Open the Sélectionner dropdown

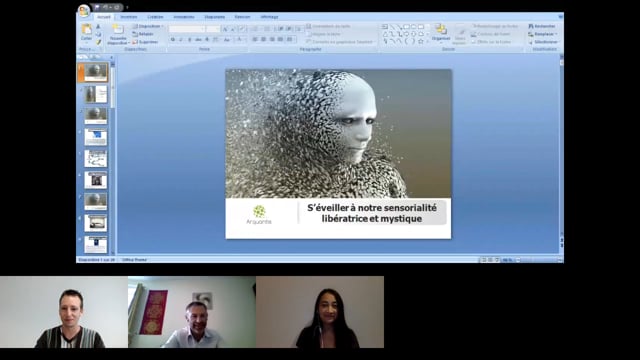[544, 42]
